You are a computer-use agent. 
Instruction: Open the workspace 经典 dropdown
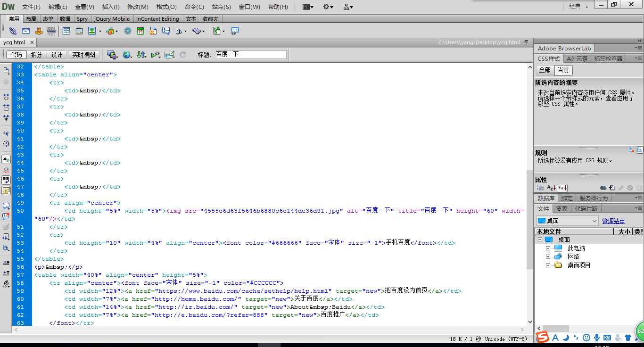pyautogui.click(x=578, y=6)
